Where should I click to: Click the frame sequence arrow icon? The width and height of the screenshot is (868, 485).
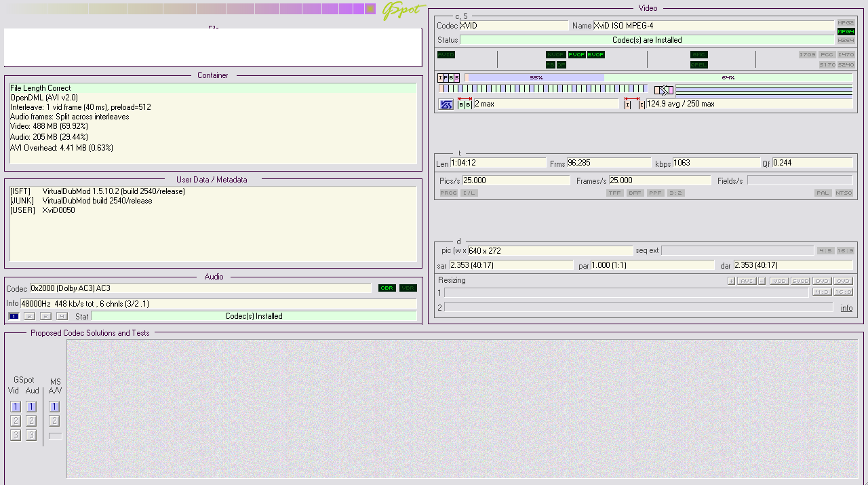click(x=664, y=90)
